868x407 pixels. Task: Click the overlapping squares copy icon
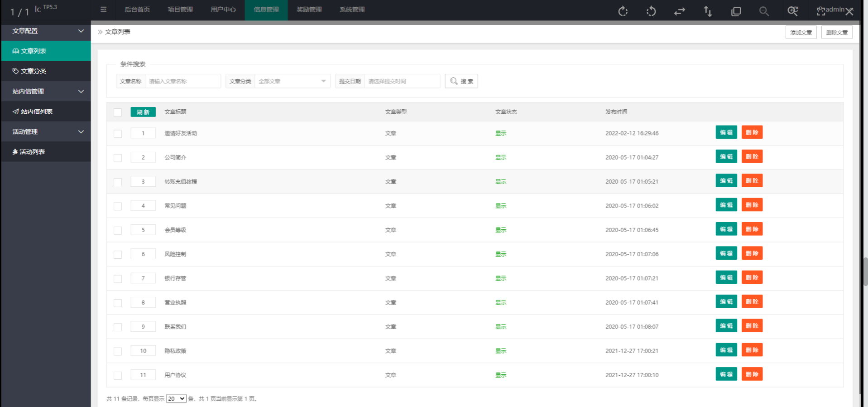736,11
